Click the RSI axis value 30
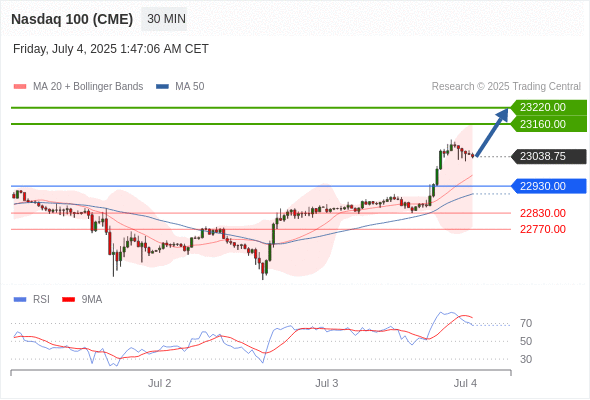Image resolution: width=590 pixels, height=400 pixels. [526, 359]
